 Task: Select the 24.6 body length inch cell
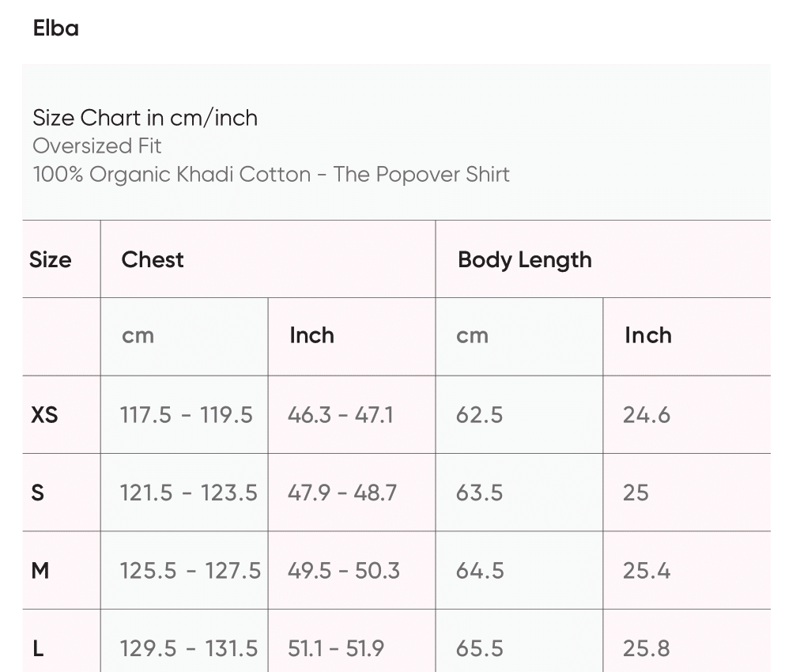click(x=646, y=414)
